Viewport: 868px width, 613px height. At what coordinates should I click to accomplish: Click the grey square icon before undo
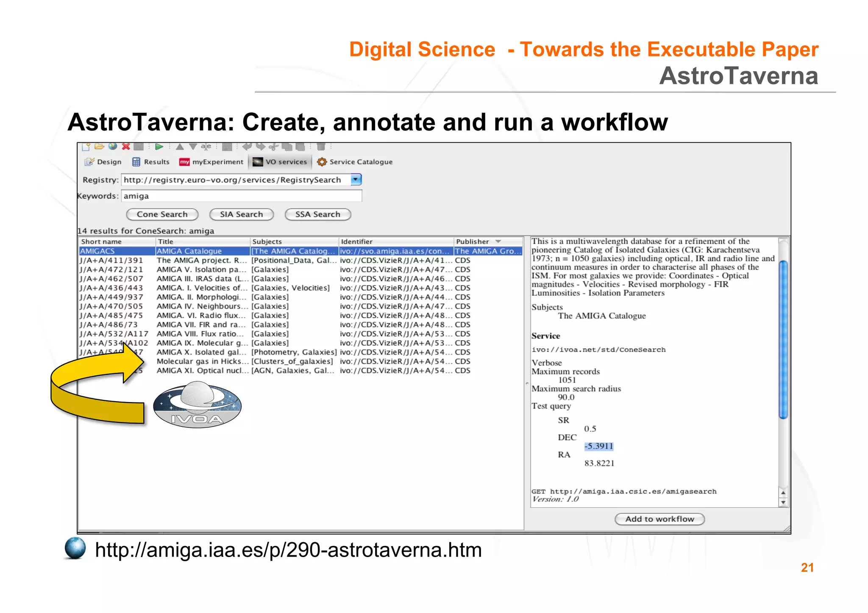coord(227,147)
